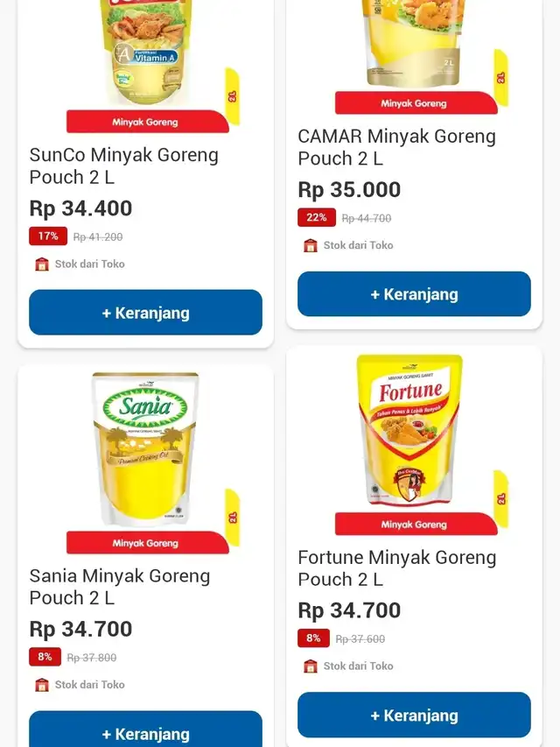Open CAMAR Minyak Goreng Pouch 2 L title
Viewport: 560px width, 747px height.
396,147
